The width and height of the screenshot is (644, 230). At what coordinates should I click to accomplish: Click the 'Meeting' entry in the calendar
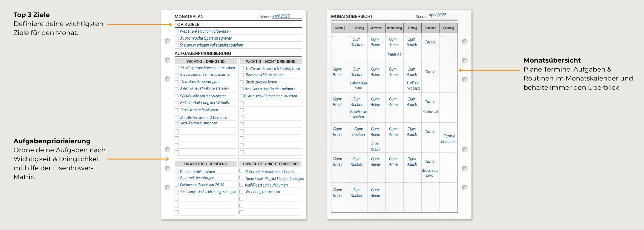(x=394, y=54)
